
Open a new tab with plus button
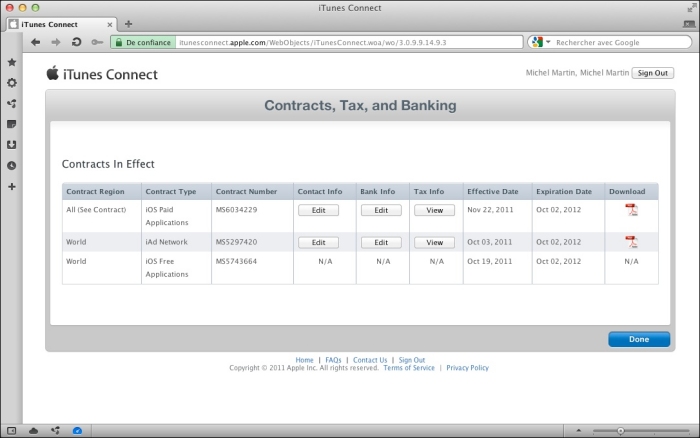(x=128, y=24)
